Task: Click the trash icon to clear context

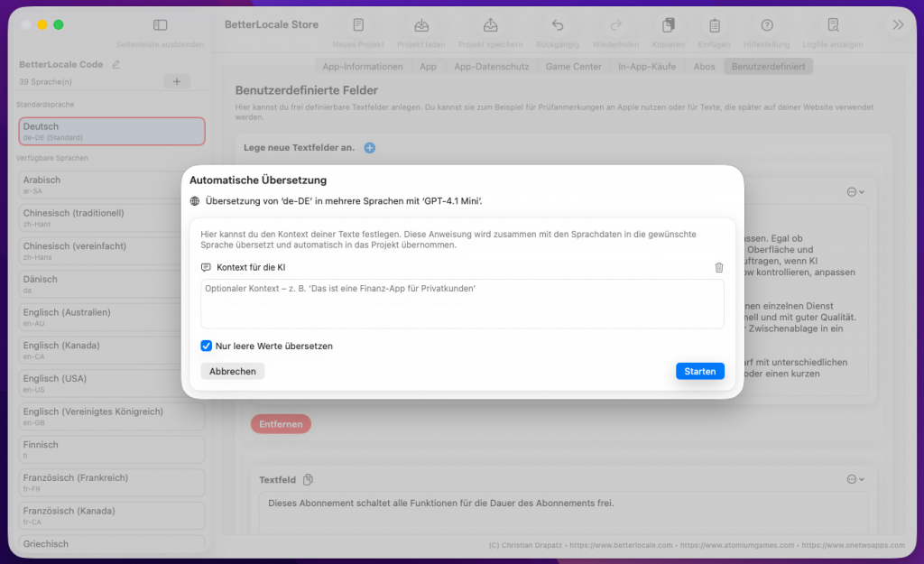Action: (718, 267)
